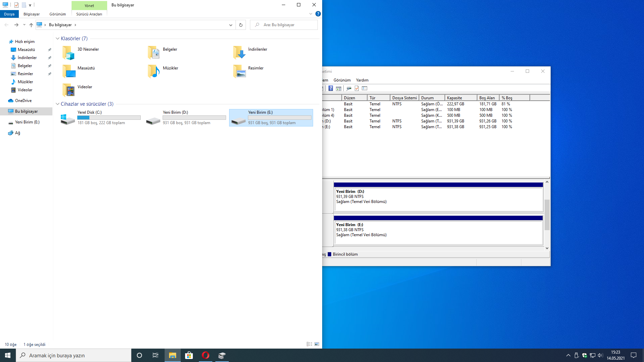Open OneDrive in the navigation pane
The width and height of the screenshot is (644, 362).
[x=23, y=101]
